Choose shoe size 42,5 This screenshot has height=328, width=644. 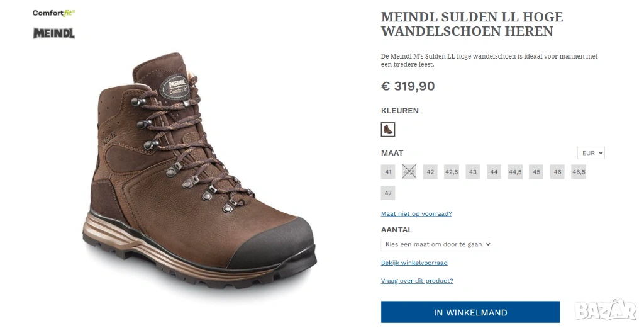point(452,172)
